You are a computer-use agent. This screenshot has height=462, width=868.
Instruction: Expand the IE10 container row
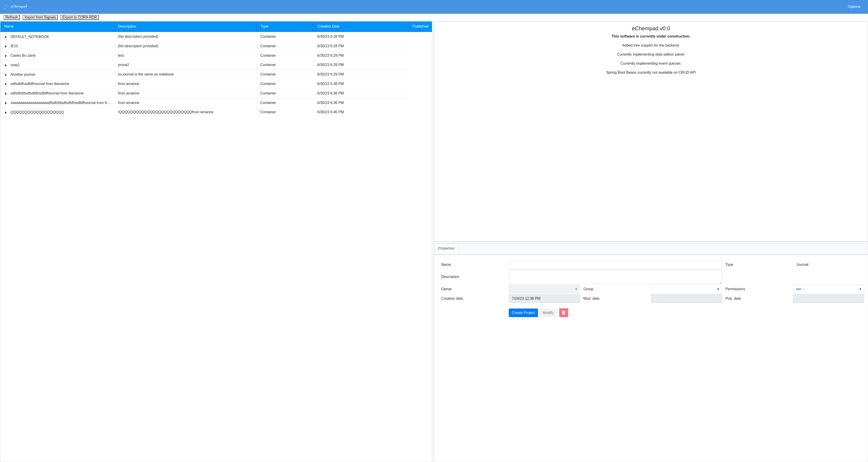click(6, 46)
